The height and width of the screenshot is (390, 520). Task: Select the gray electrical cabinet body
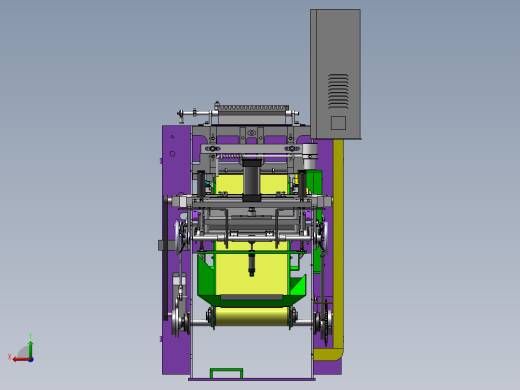[336, 74]
